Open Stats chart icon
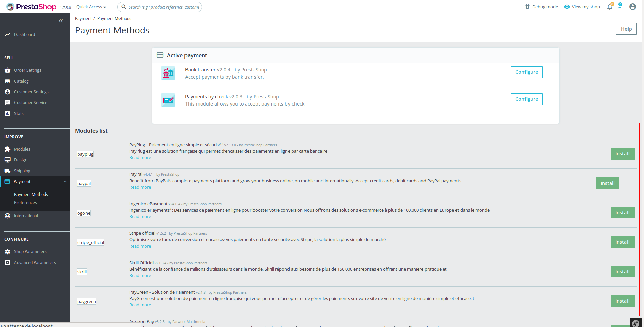This screenshot has height=327, width=644. (x=7, y=114)
